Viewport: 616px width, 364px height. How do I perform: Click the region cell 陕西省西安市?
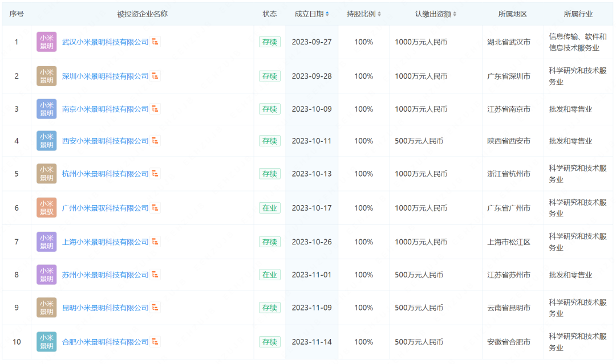click(x=509, y=141)
